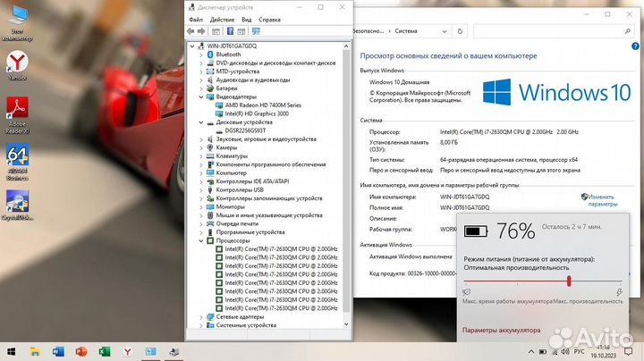Viewport: 644px width, 361px height.
Task: Click scroll-down arrow in Device Manager list
Action: click(346, 324)
